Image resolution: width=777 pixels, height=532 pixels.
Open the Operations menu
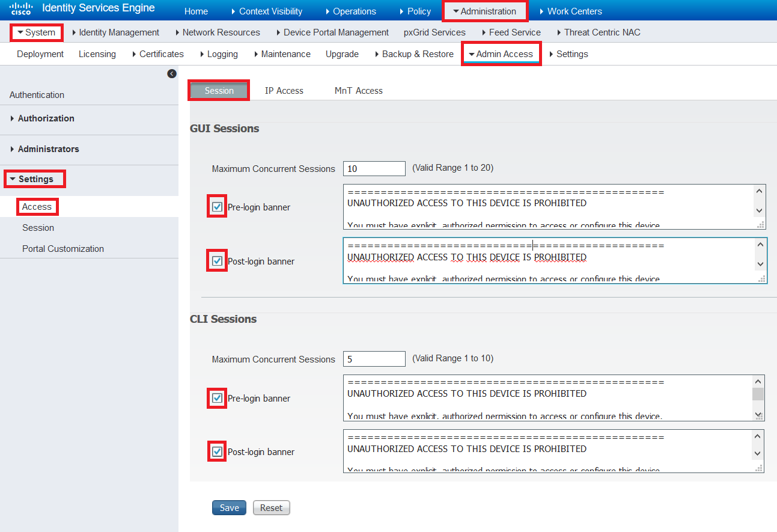pos(351,11)
